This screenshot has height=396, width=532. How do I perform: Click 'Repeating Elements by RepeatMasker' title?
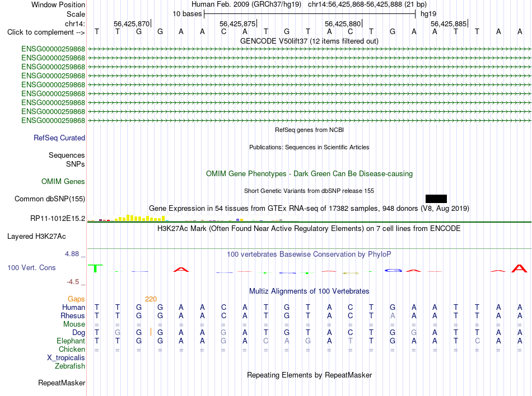tap(309, 375)
